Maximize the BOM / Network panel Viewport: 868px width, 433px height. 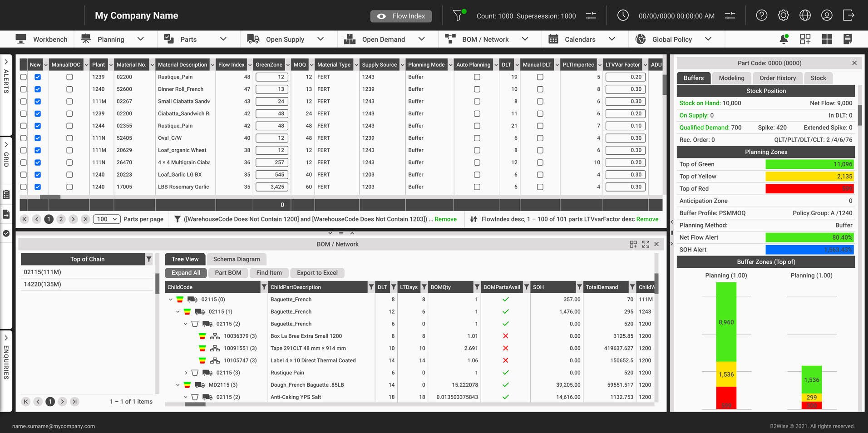646,244
